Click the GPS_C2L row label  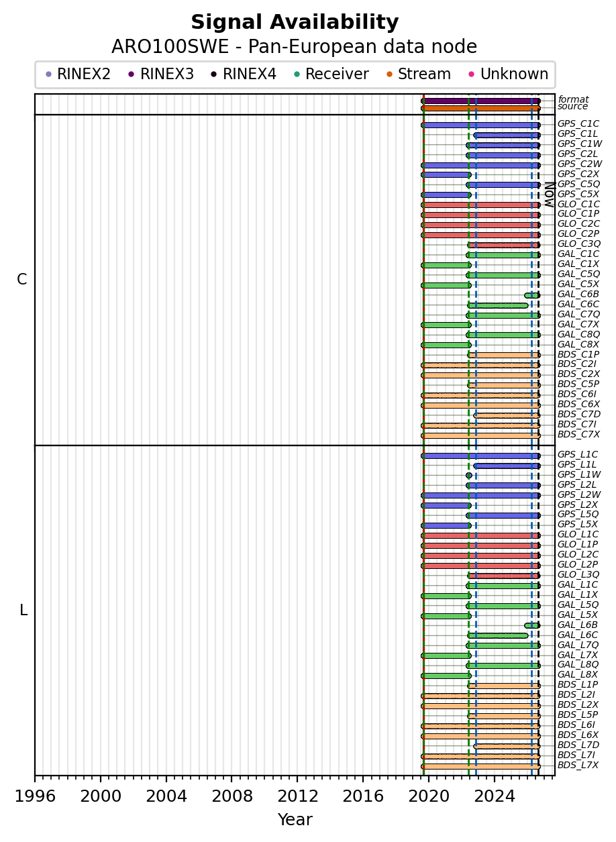pyautogui.click(x=578, y=154)
